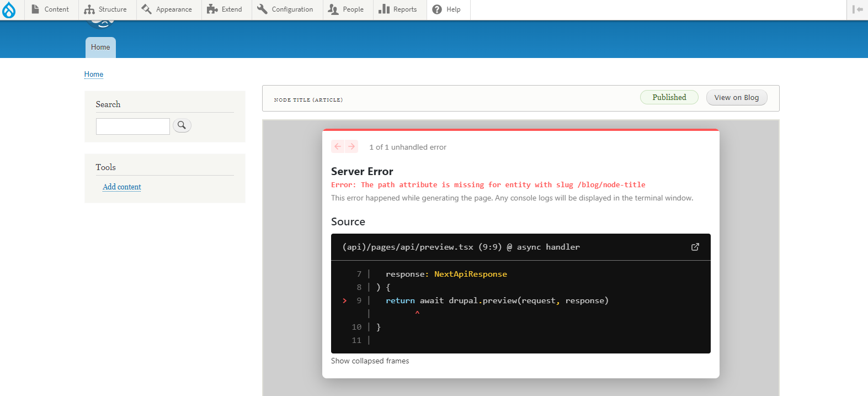Focus the Search text field
The width and height of the screenshot is (868, 396).
pyautogui.click(x=133, y=126)
